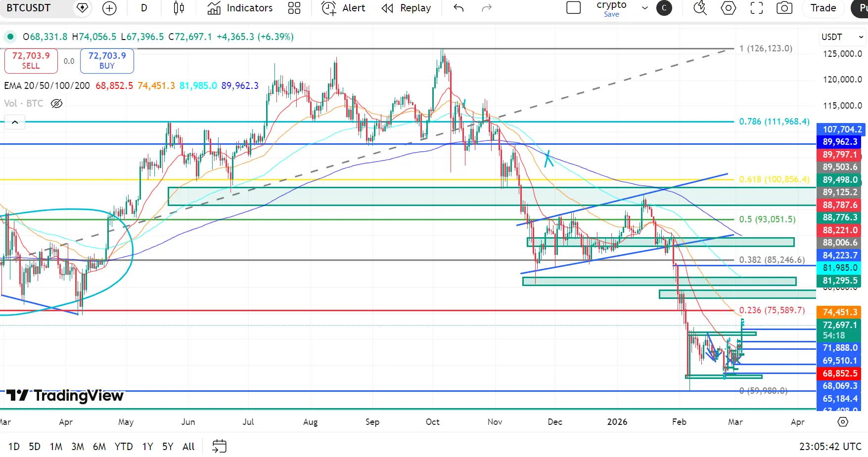Select the 6M date range

pyautogui.click(x=99, y=447)
